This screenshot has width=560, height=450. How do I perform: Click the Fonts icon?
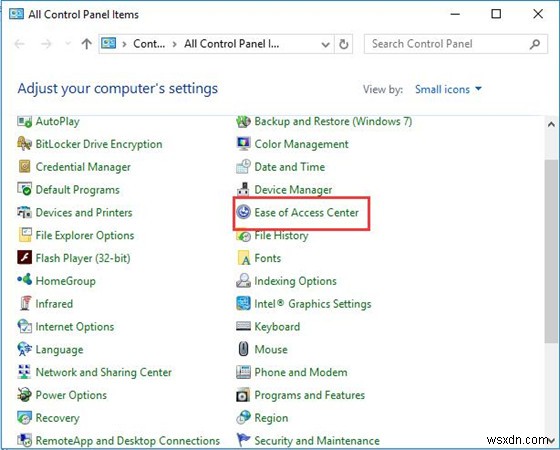coord(244,258)
